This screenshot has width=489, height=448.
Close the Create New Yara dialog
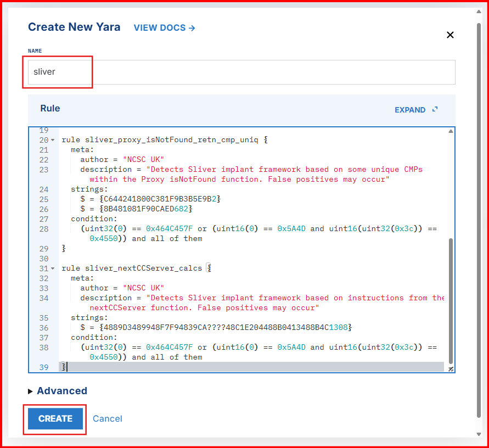click(x=450, y=35)
